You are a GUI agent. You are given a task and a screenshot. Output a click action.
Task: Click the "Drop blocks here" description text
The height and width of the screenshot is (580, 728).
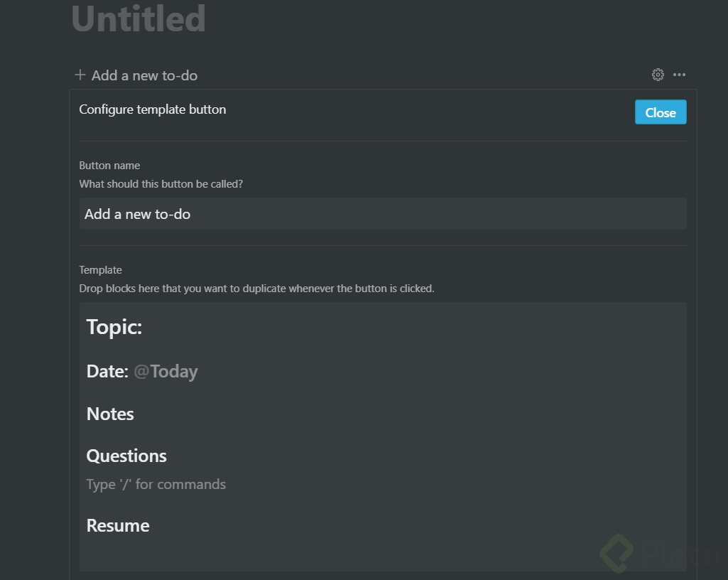coord(256,289)
